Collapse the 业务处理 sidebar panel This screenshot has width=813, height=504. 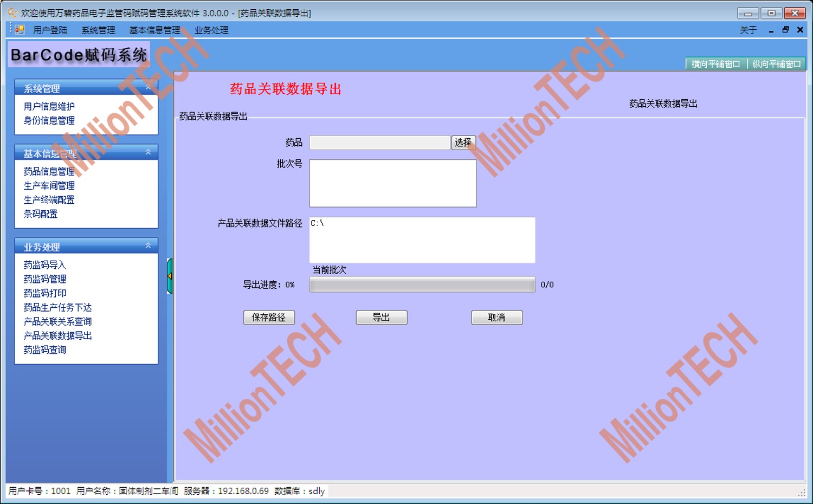coord(148,245)
